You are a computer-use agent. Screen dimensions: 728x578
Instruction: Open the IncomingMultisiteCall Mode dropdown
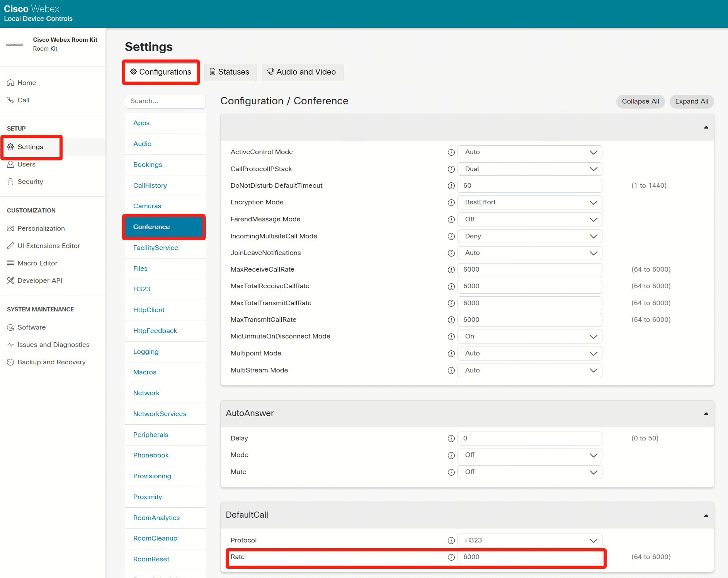[x=529, y=236]
